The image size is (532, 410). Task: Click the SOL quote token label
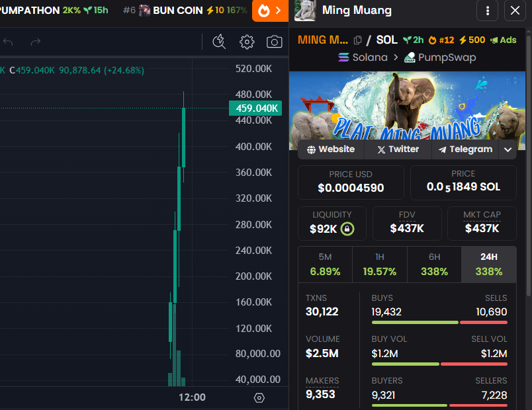(387, 40)
